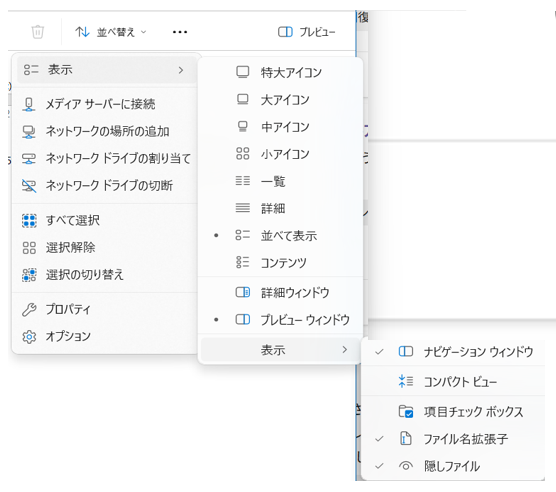Image resolution: width=556 pixels, height=492 pixels.
Task: Select 一覧 list view
Action: click(280, 181)
